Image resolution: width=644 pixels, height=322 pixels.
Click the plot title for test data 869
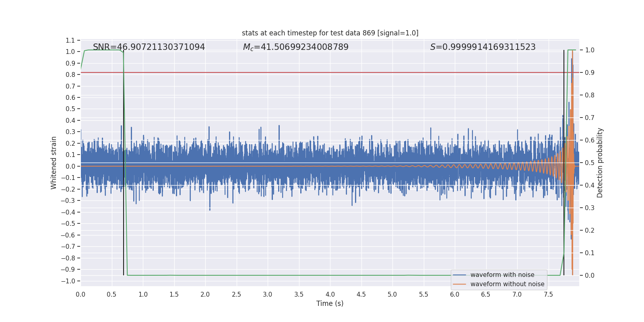pyautogui.click(x=330, y=33)
